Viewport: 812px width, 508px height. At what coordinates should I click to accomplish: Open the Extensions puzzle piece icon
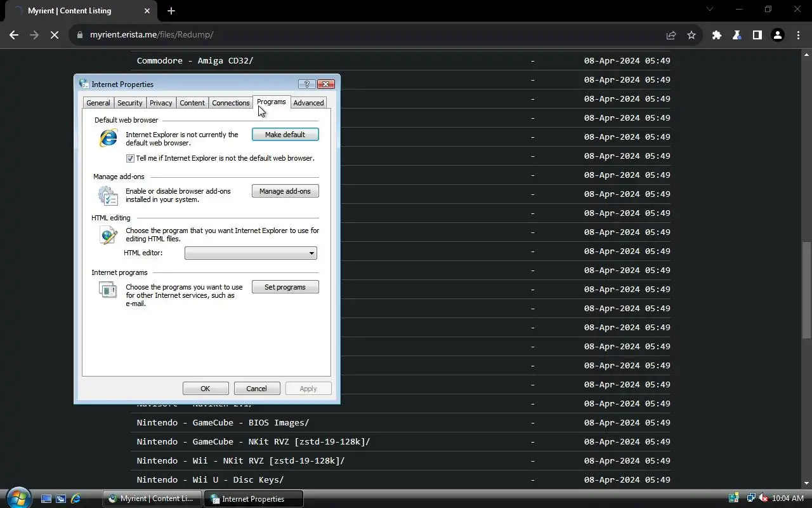click(x=717, y=35)
